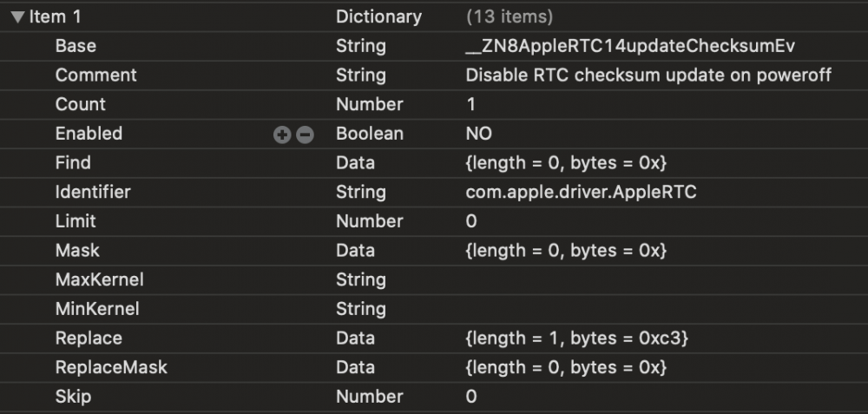This screenshot has height=414, width=868.
Task: Select the Limit key name
Action: tap(76, 221)
